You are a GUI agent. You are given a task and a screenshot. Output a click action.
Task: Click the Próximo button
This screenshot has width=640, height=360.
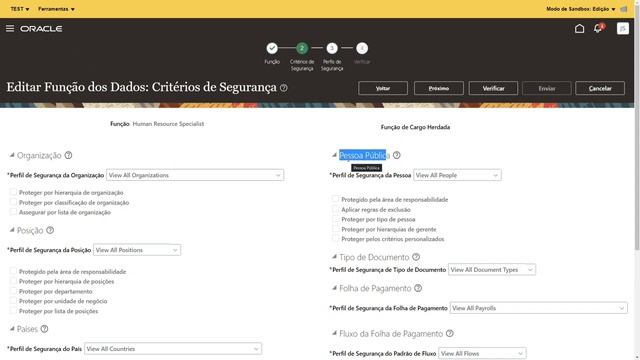click(439, 88)
